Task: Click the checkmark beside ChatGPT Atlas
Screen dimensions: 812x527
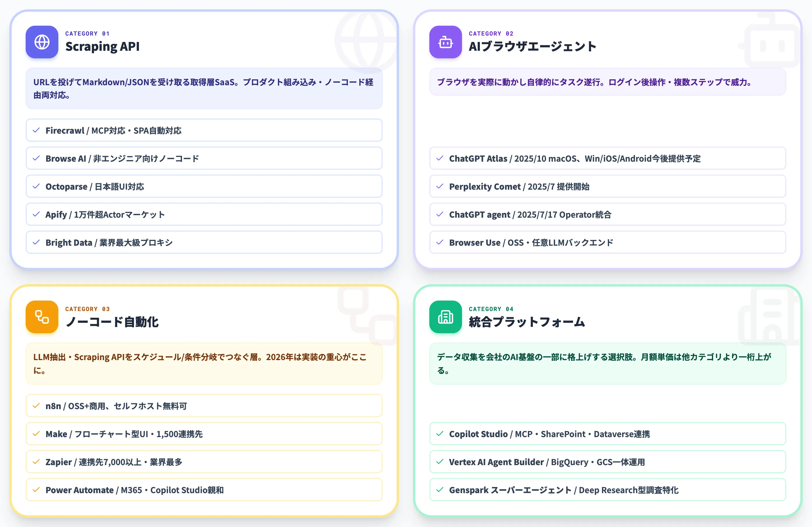Action: click(440, 158)
